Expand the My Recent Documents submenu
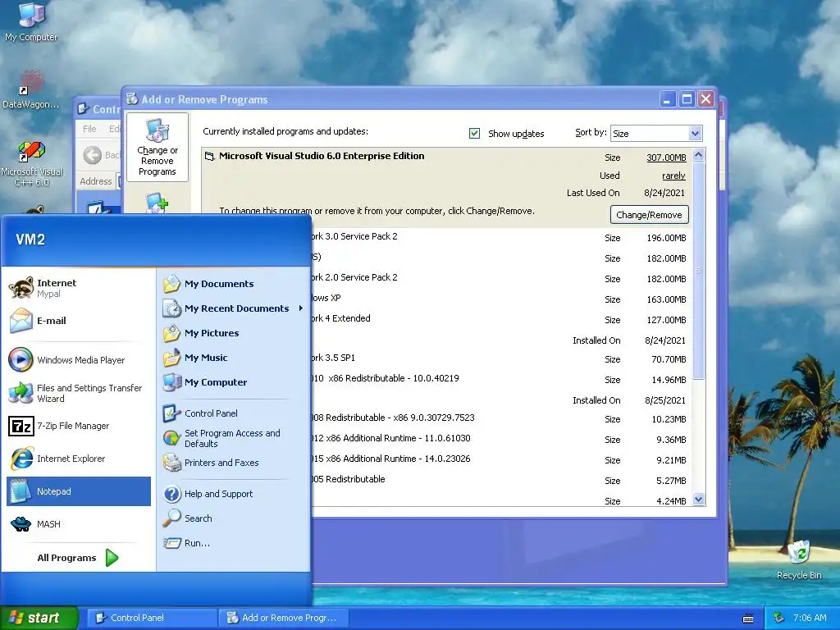 pos(234,308)
